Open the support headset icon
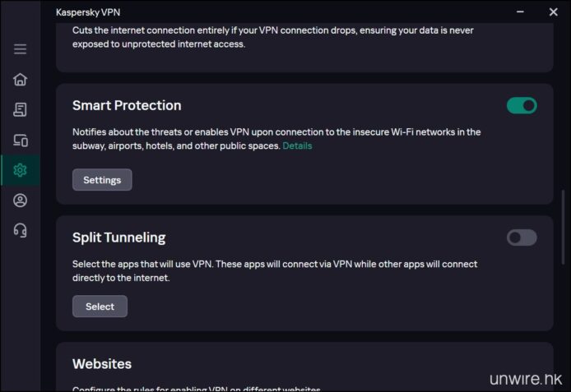Screen dimensions: 571x392 pyautogui.click(x=20, y=230)
